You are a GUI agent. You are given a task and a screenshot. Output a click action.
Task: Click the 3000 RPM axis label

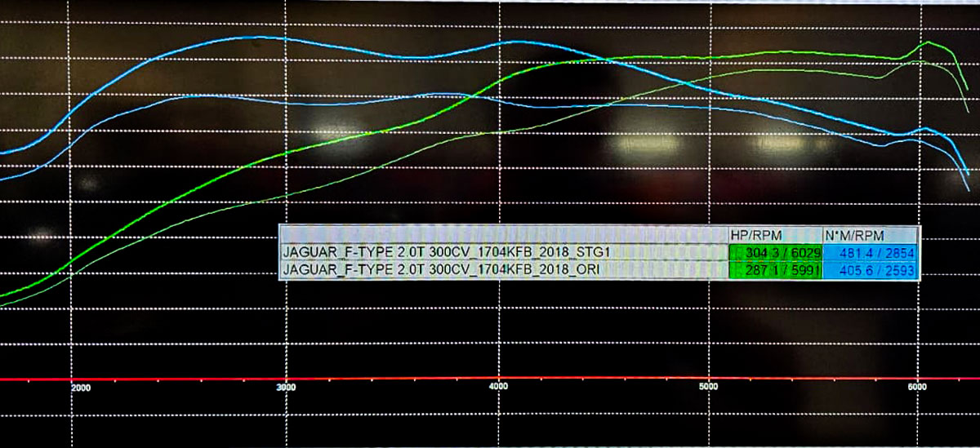286,388
